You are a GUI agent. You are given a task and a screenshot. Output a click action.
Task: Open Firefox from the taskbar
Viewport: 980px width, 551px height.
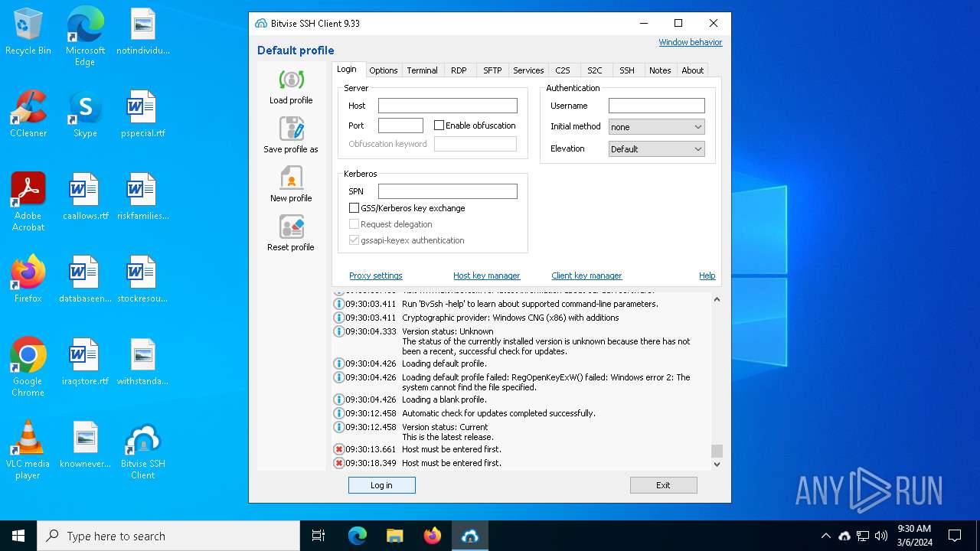click(433, 536)
